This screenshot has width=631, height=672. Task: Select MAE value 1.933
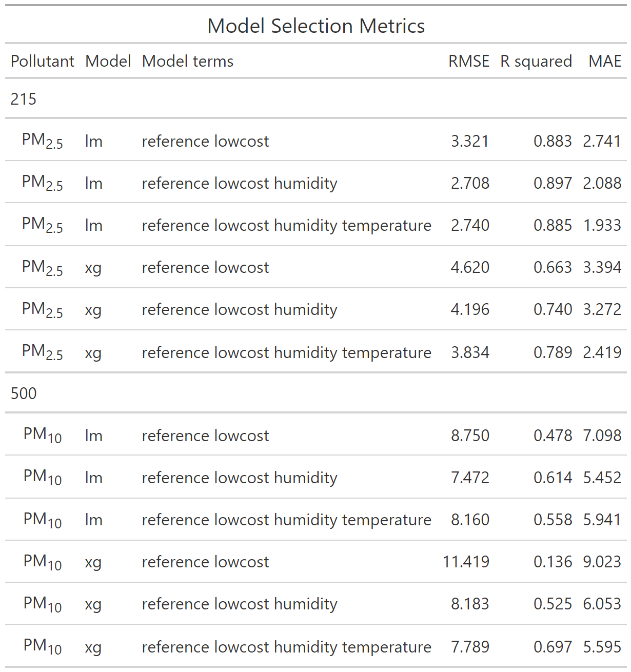point(602,225)
